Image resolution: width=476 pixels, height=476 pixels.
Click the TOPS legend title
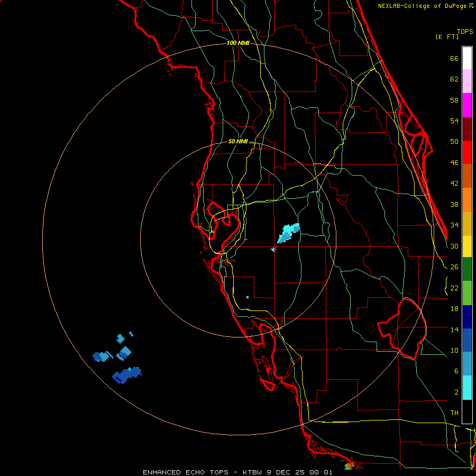coord(465,32)
